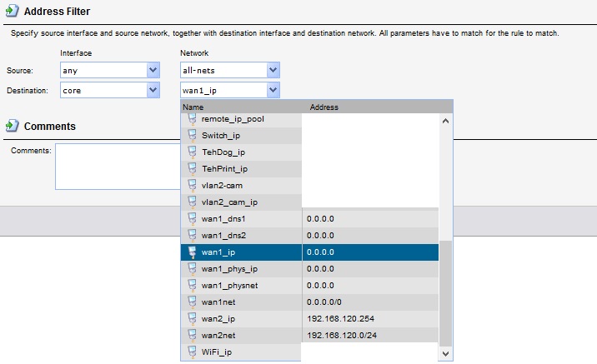Open the Source Network all-nets dropdown
Image resolution: width=597 pixels, height=364 pixels.
click(x=273, y=71)
